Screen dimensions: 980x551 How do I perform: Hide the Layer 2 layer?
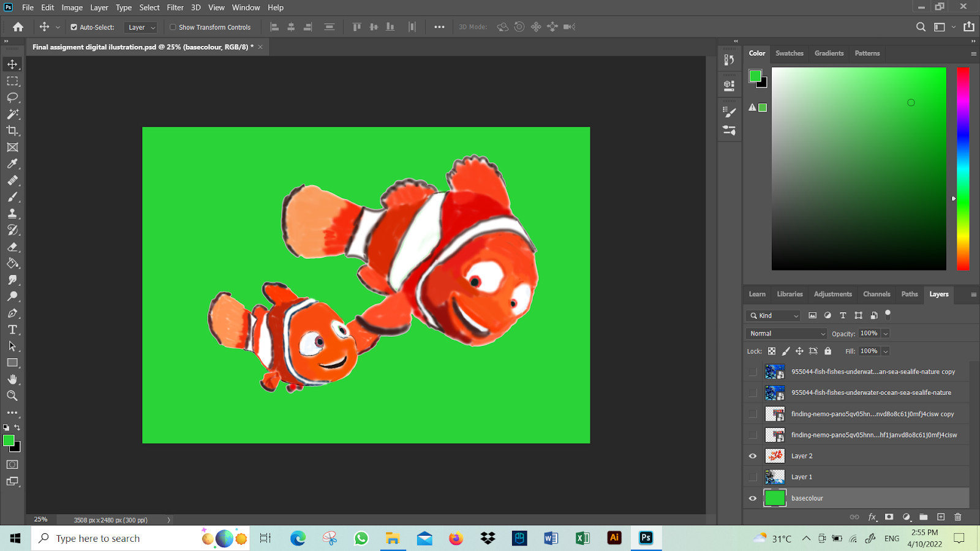[x=753, y=456]
